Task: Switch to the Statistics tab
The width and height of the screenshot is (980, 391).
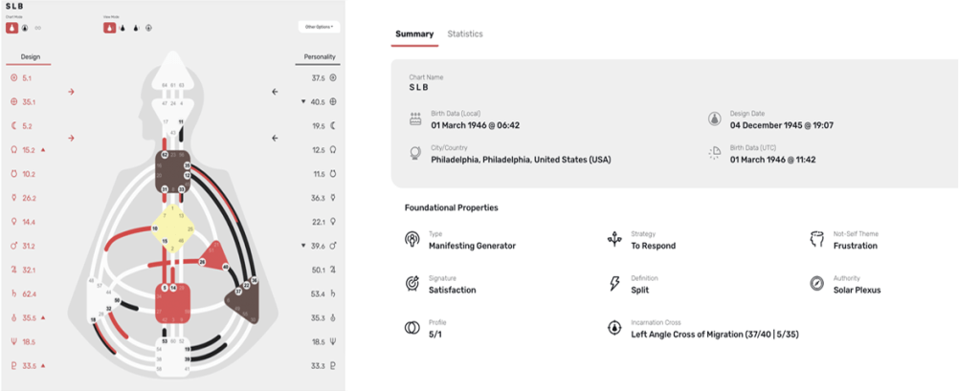Action: (465, 34)
